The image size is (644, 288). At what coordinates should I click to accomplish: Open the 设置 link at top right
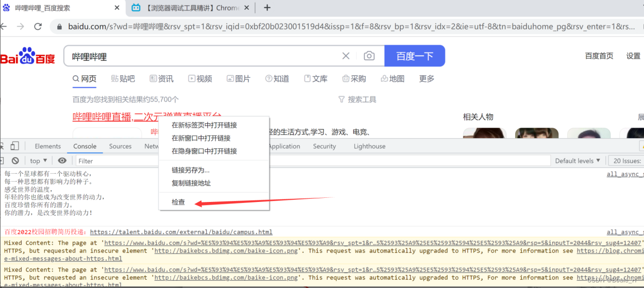point(633,56)
